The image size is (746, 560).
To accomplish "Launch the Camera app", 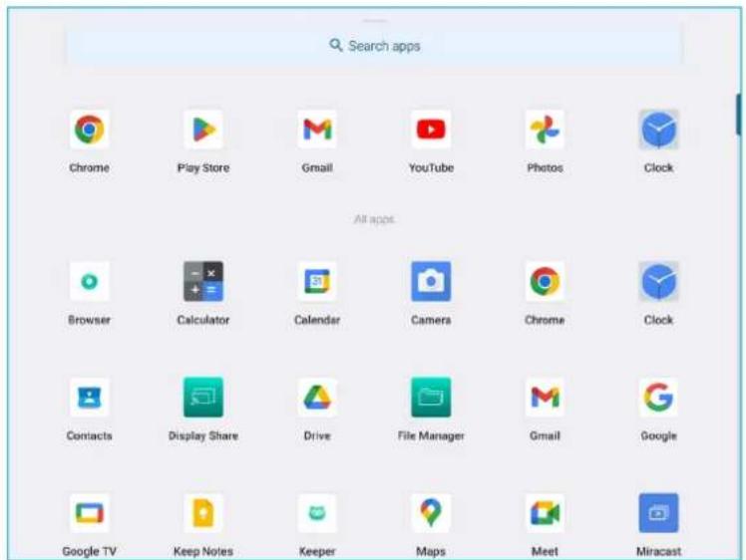I will coord(431,281).
